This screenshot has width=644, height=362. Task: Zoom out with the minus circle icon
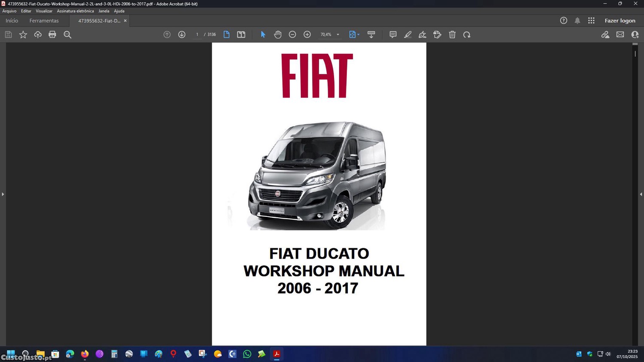click(x=292, y=35)
